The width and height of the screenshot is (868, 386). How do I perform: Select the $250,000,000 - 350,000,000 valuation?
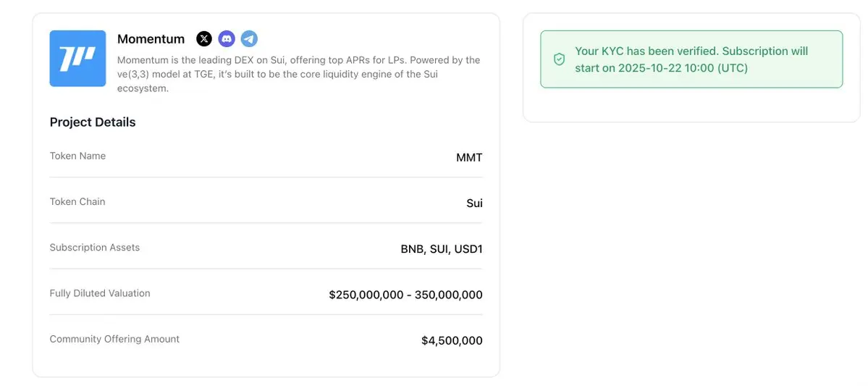(405, 295)
